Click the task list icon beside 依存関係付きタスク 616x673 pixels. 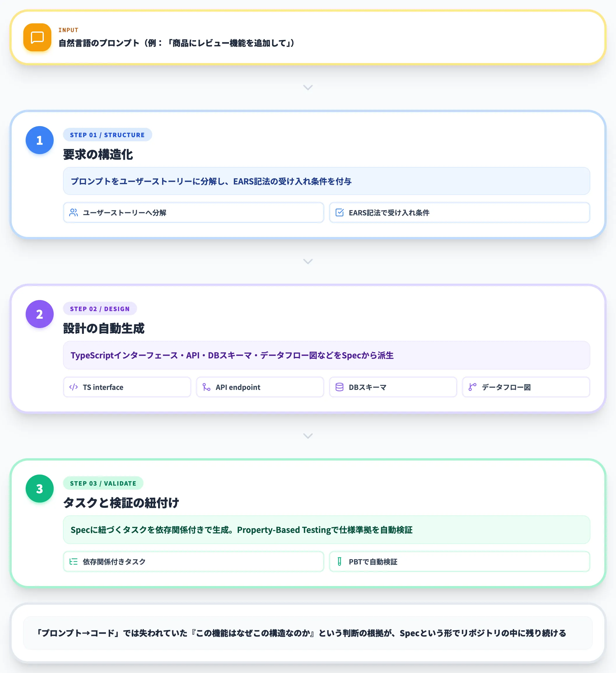pyautogui.click(x=73, y=562)
